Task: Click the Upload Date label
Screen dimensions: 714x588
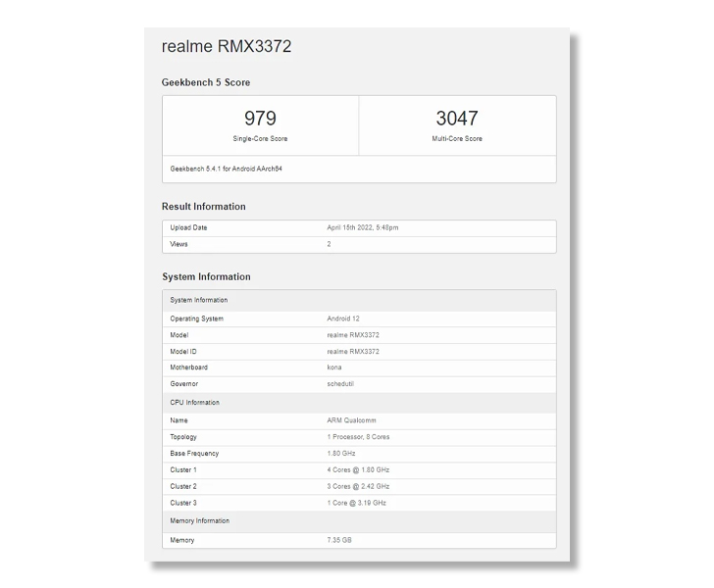Action: [188, 227]
